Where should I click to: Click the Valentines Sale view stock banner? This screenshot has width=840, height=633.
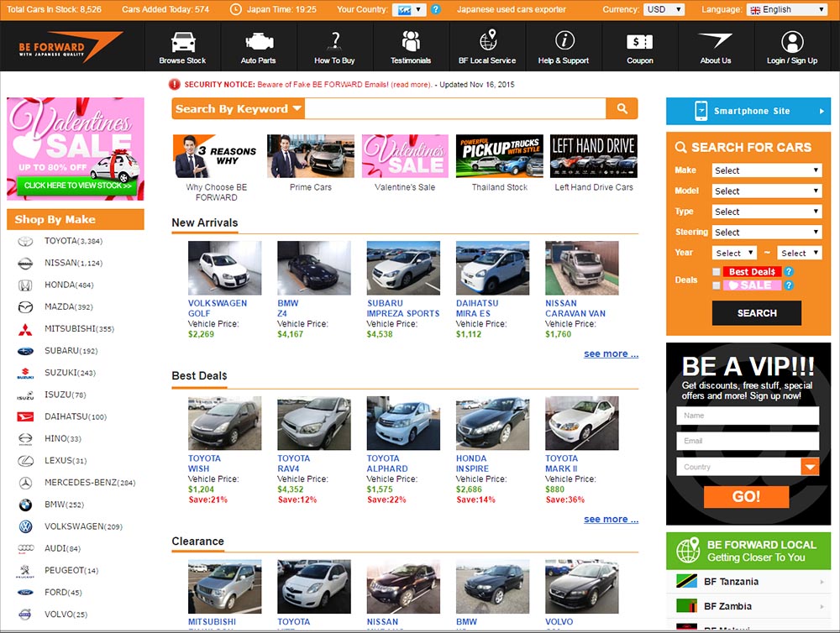(76, 149)
